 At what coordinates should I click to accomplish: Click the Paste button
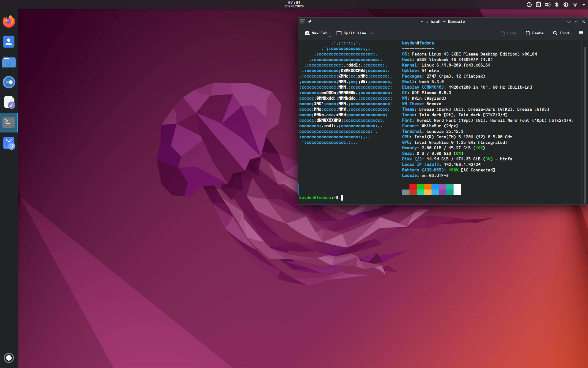[534, 33]
